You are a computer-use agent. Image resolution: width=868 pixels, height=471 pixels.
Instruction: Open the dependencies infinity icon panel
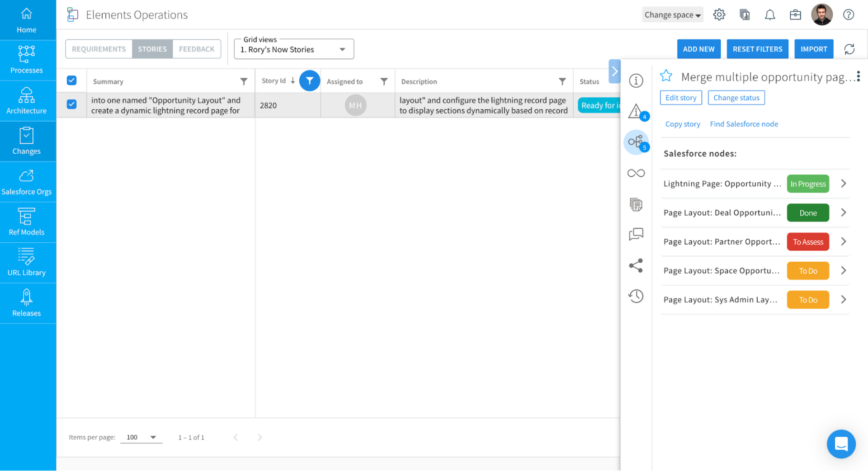click(636, 173)
